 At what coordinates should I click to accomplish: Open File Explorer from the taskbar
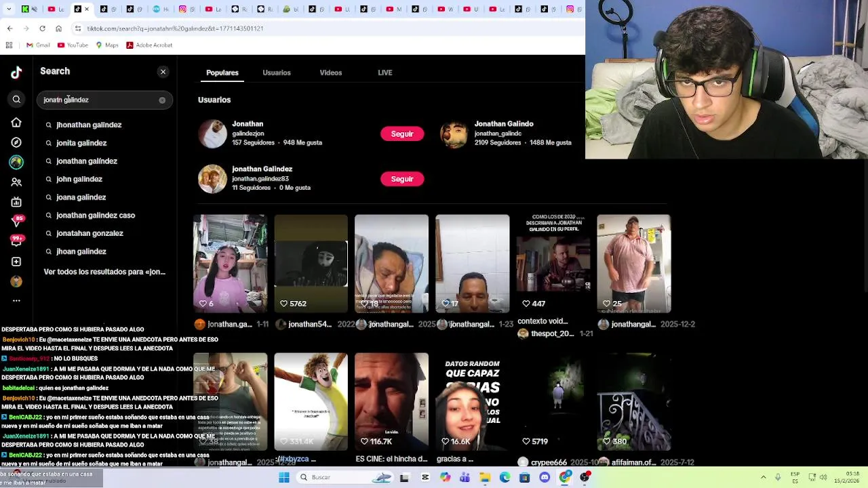click(x=485, y=477)
